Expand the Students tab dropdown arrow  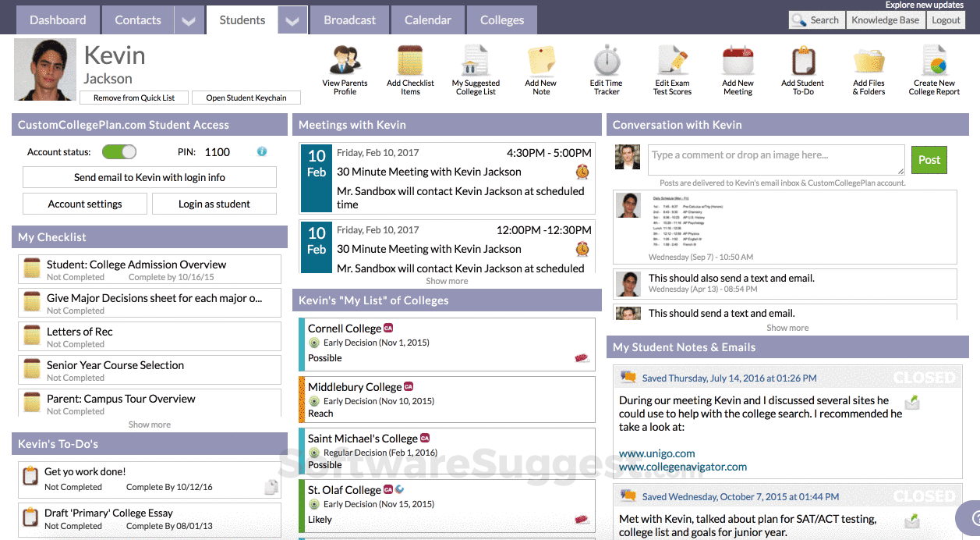(x=292, y=20)
